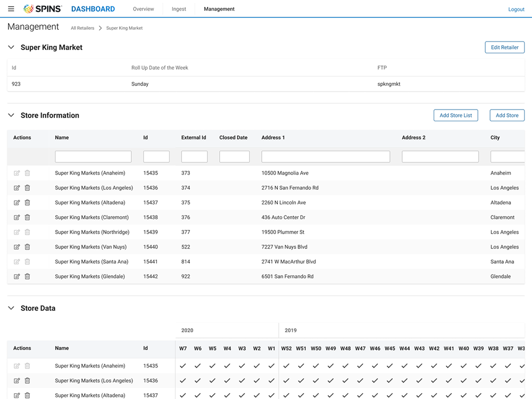Edit the Super King Markets (Van Nuys) store
532x399 pixels.
point(16,247)
